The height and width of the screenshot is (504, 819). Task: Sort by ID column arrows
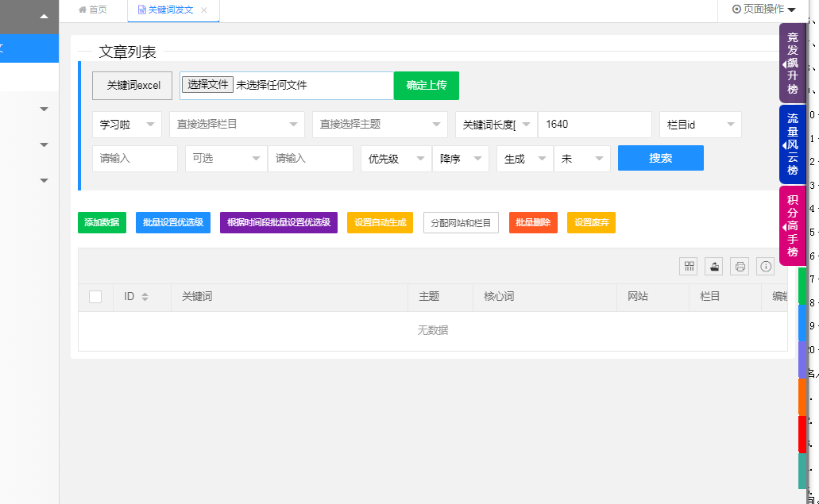click(x=145, y=297)
